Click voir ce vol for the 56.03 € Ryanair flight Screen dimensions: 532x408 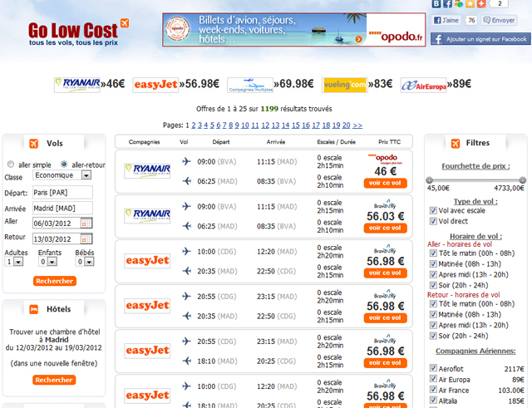tap(385, 228)
